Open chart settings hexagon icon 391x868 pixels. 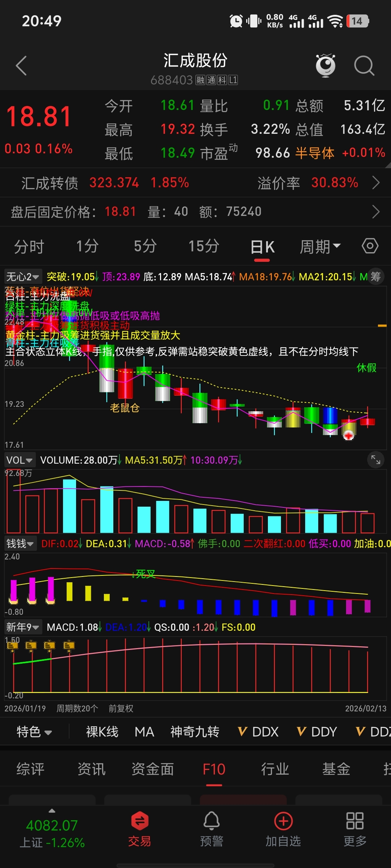tap(370, 246)
